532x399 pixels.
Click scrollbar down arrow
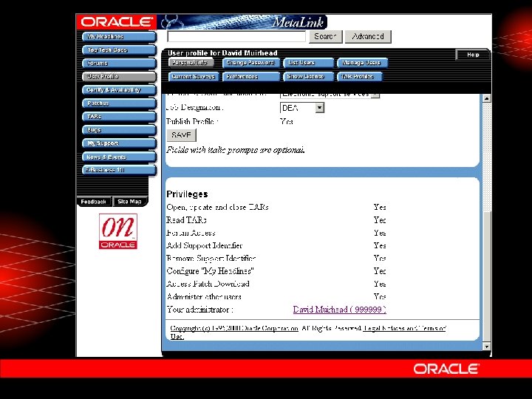coord(486,347)
